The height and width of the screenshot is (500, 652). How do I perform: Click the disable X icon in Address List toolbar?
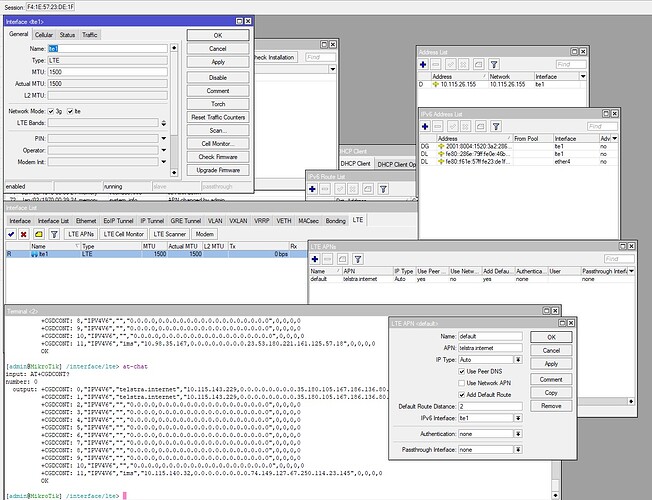tap(463, 64)
